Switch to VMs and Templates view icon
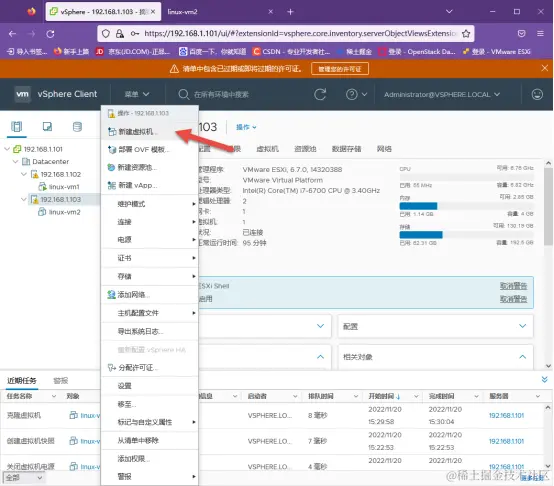554x486 pixels. (x=47, y=126)
